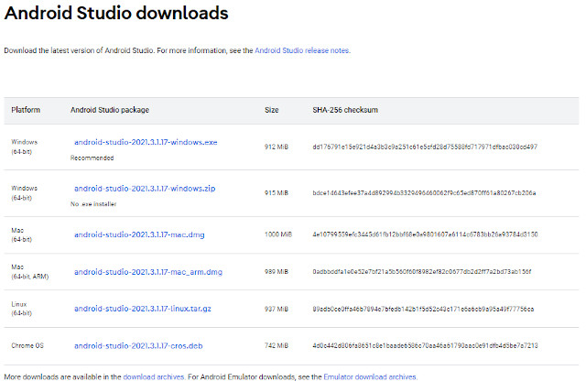Click the Size column header
The height and width of the screenshot is (392, 586).
click(x=271, y=110)
